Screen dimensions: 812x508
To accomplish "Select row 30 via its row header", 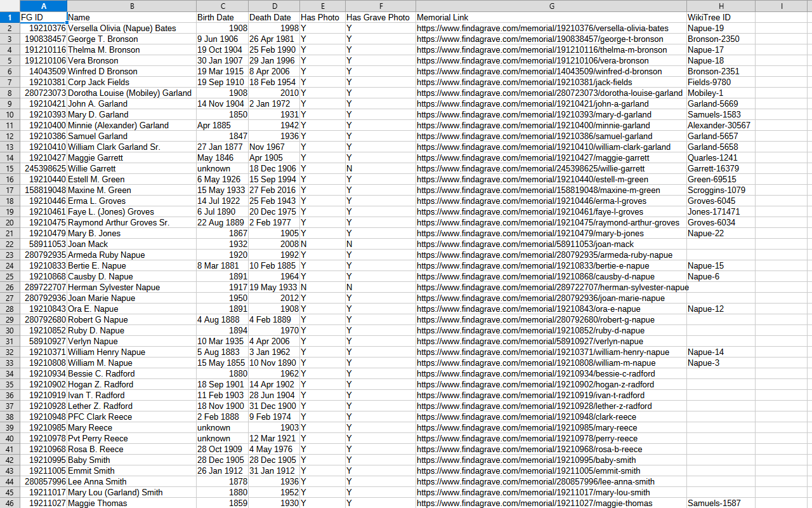I will 10,330.
